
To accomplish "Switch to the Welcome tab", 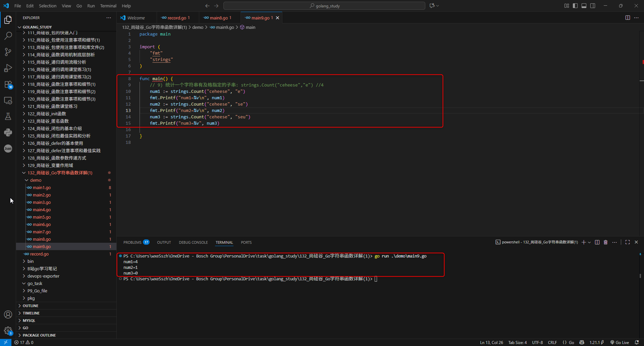I will point(136,18).
